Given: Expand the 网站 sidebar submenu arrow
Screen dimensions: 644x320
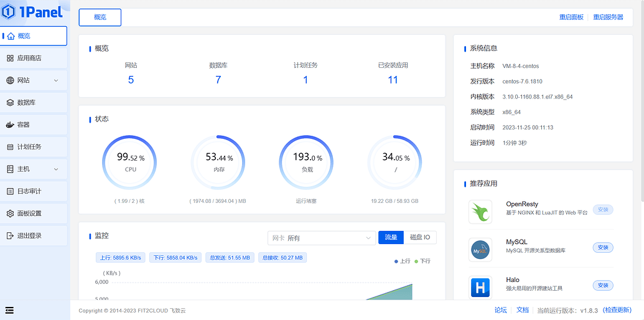Looking at the screenshot, I should 56,80.
